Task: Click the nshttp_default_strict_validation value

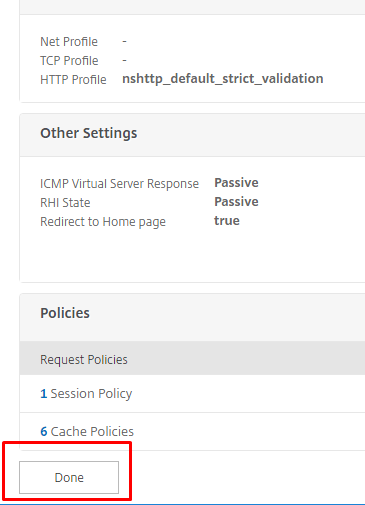Action: (223, 79)
